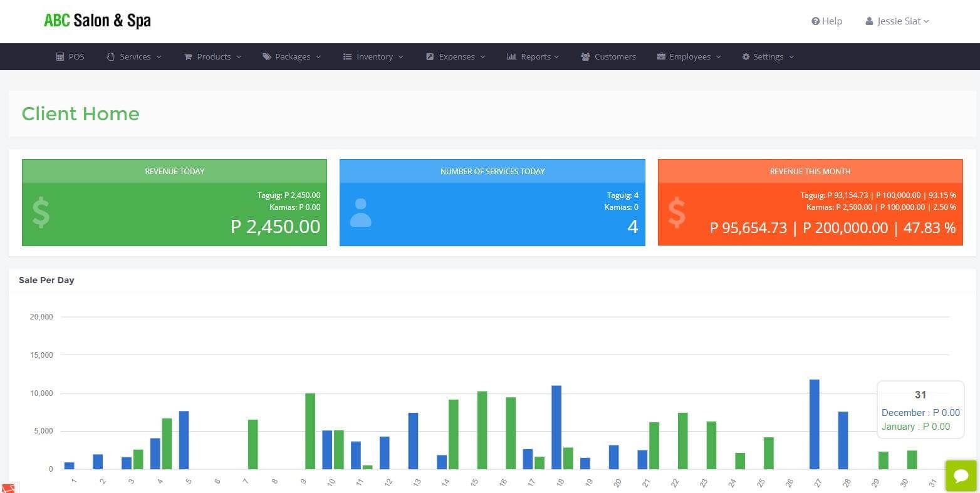Viewport: 980px width, 493px height.
Task: Click the Help link
Action: point(827,21)
